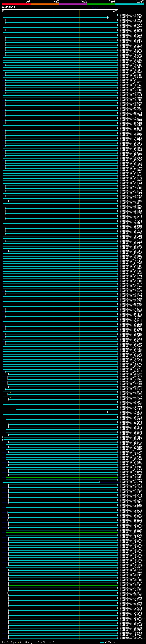Select label UniRef100_P17562
This screenshot has width=146, height=644.
coord(131,263)
